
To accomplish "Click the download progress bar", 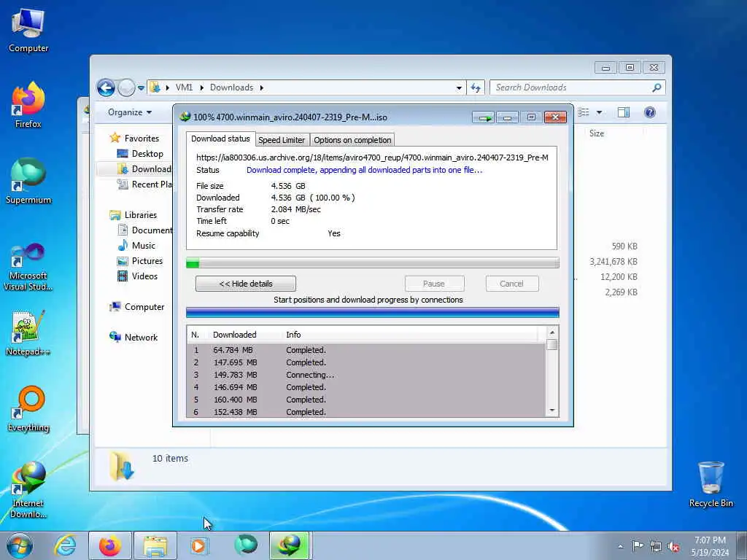I will click(373, 262).
